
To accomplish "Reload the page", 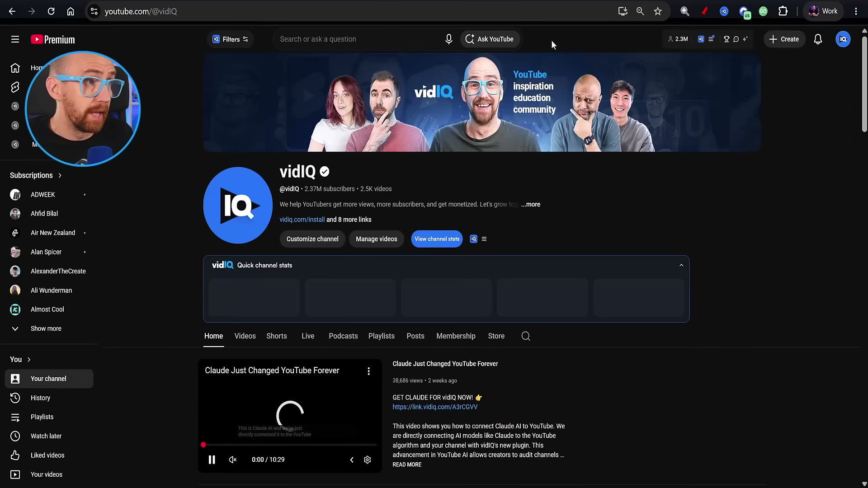I will (51, 11).
